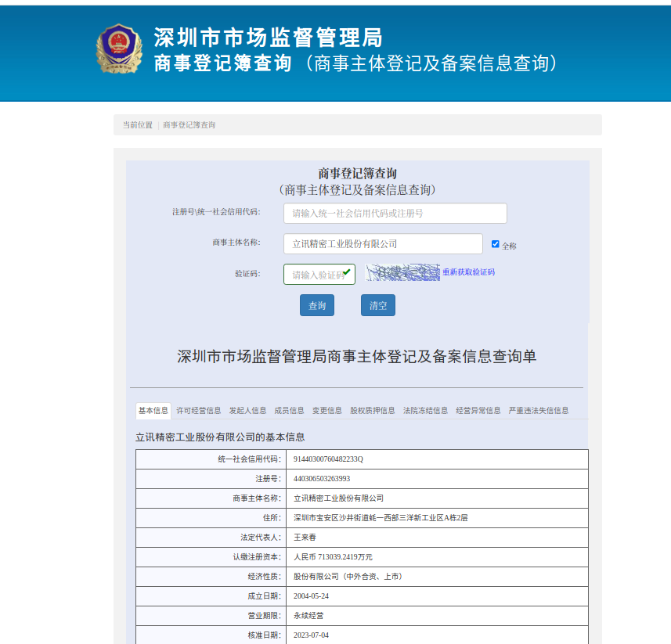The width and height of the screenshot is (671, 644).
Task: Click registration number 440306503263993
Action: [322, 479]
